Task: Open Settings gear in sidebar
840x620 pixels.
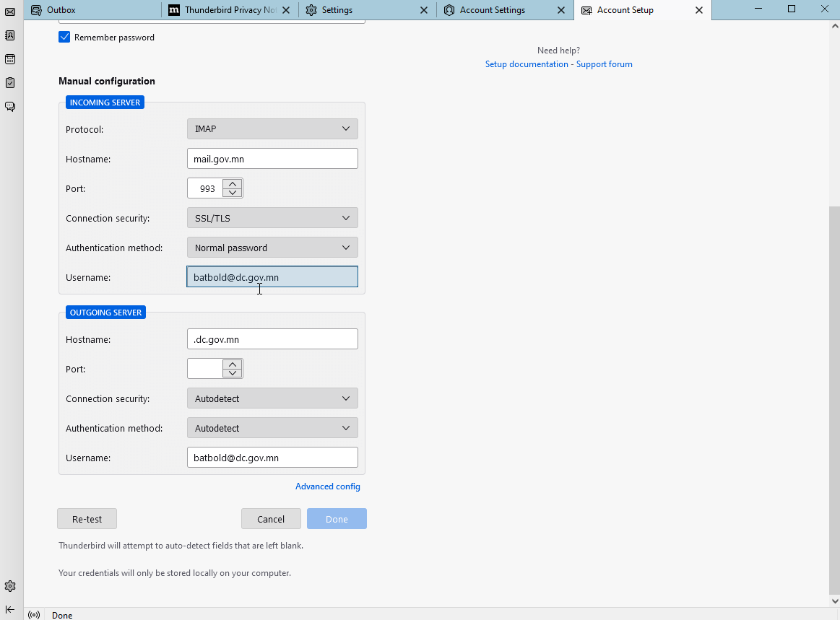Action: [10, 586]
